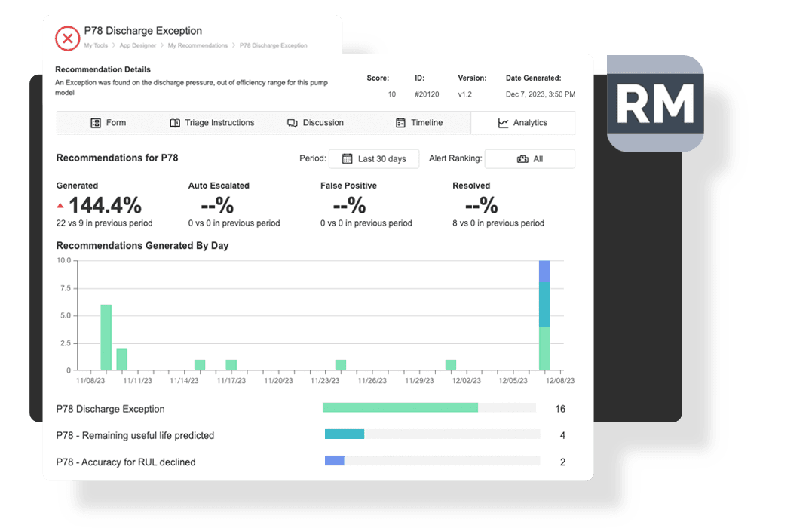This screenshot has height=528, width=812.
Task: Click the Analytics chart line icon
Action: [504, 123]
